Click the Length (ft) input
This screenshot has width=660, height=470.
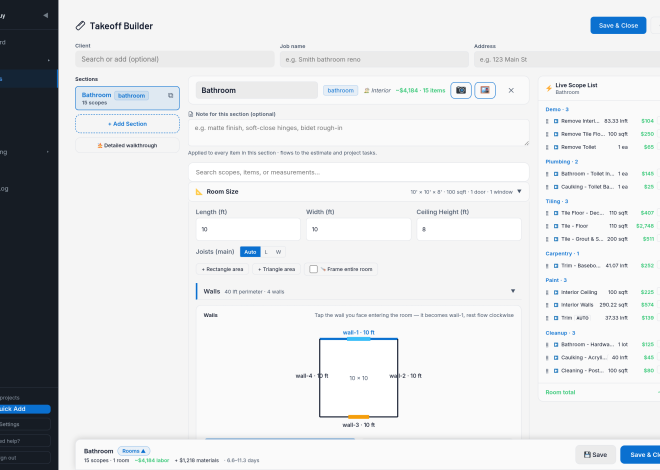tap(248, 229)
